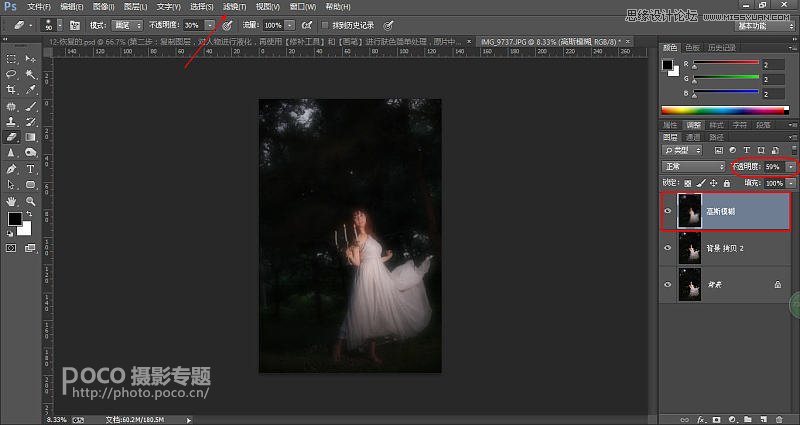Toggle visibility of 背景 拷贝 2 layer
800x425 pixels.
[668, 248]
